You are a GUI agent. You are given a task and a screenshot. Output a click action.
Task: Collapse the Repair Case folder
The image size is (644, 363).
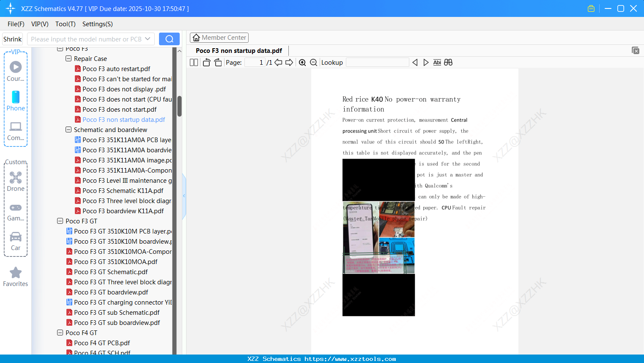(69, 59)
